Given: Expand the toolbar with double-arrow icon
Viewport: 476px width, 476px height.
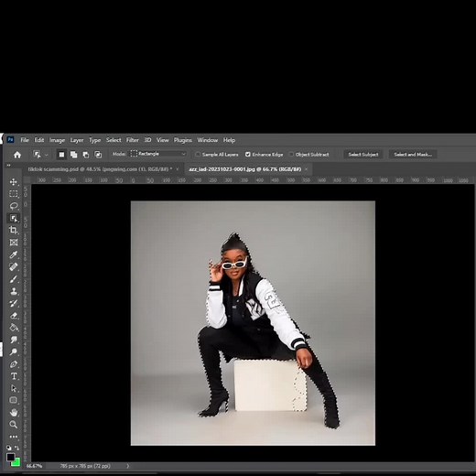Looking at the screenshot, I should coord(8,165).
